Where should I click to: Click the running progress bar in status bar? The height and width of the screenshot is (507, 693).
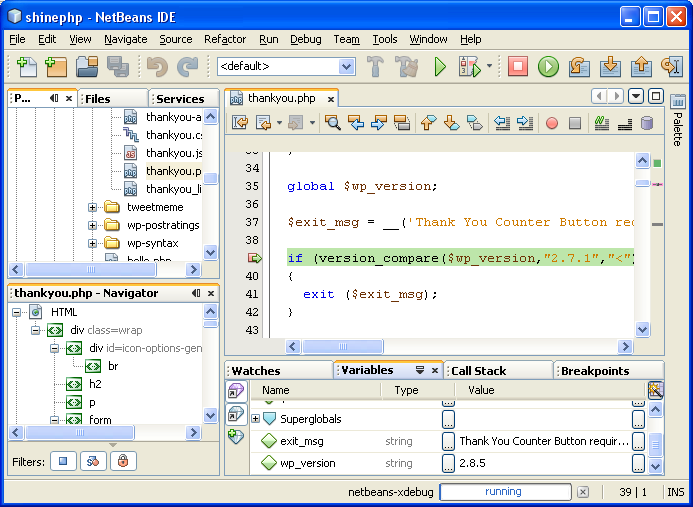(x=503, y=492)
